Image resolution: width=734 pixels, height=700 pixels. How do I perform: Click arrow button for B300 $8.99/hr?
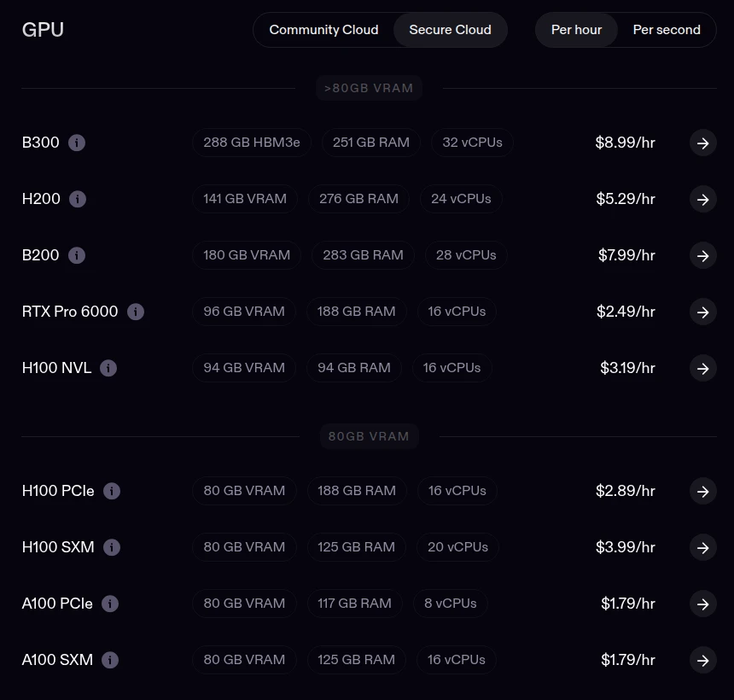coord(703,143)
